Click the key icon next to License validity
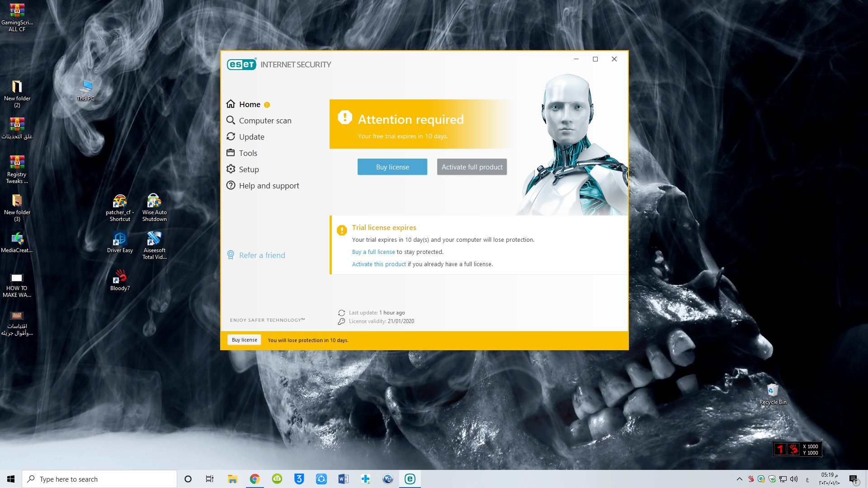 pos(341,321)
